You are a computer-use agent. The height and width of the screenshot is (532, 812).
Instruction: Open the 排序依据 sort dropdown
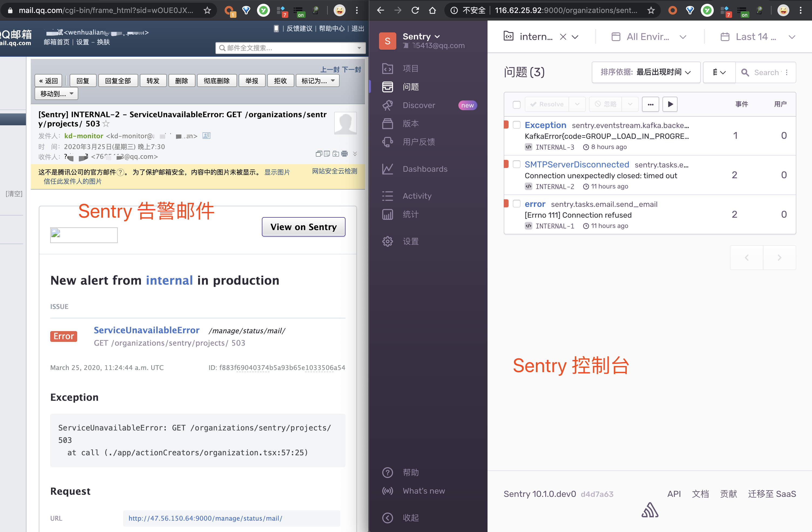pyautogui.click(x=645, y=72)
